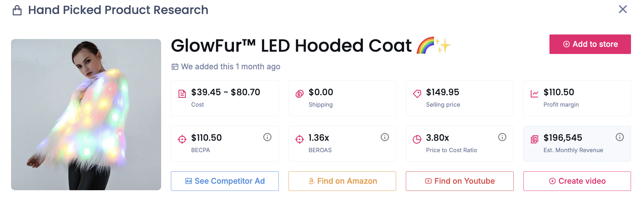
Task: Click Add to store
Action: [x=590, y=44]
